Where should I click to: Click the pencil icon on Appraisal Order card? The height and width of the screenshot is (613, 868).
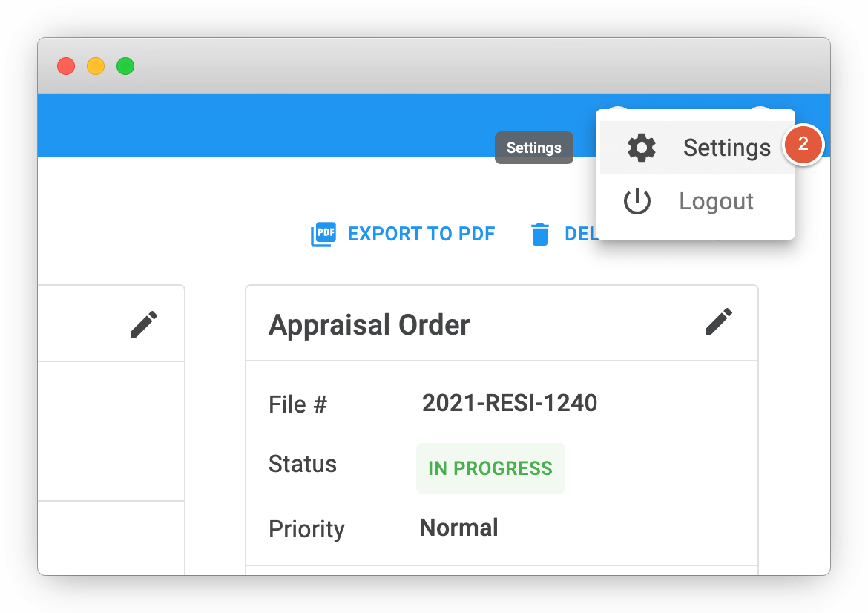point(718,322)
